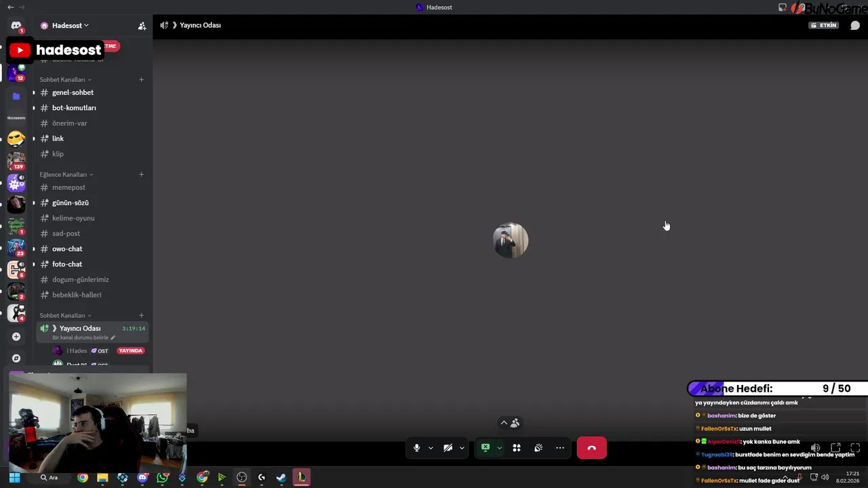
Task: Open the Windows Start button
Action: pos(14,478)
